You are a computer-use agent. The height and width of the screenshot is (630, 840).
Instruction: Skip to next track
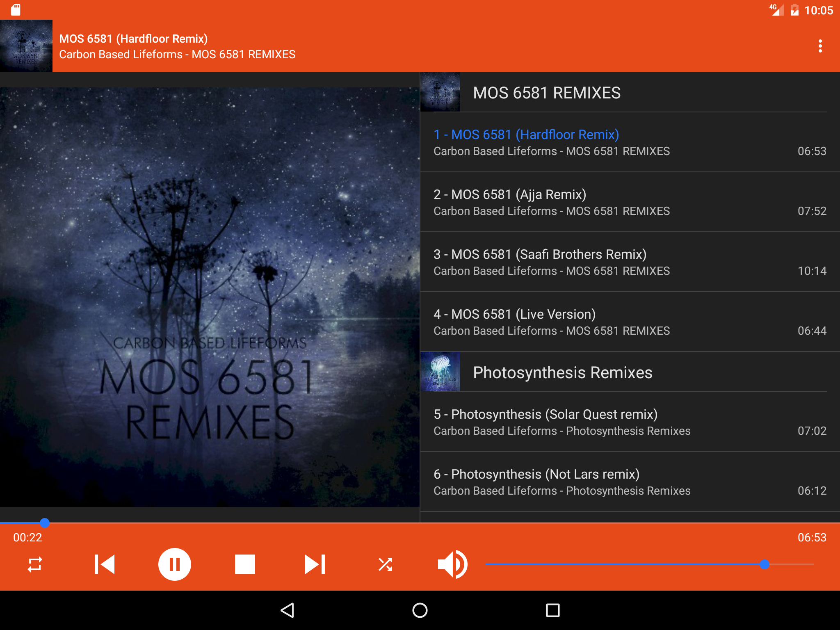click(x=315, y=564)
